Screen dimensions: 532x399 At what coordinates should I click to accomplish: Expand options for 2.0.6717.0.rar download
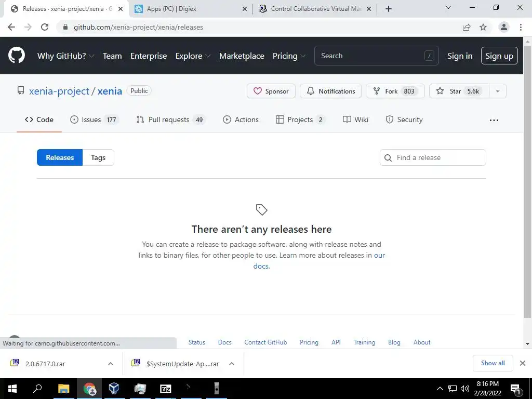click(x=111, y=364)
